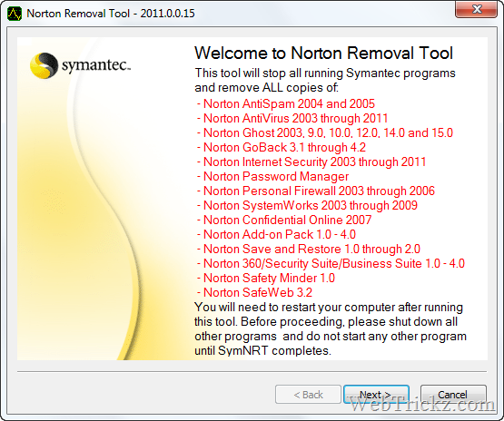Click the Symantec yellow swirl logo
This screenshot has width=504, height=421.
coord(44,65)
